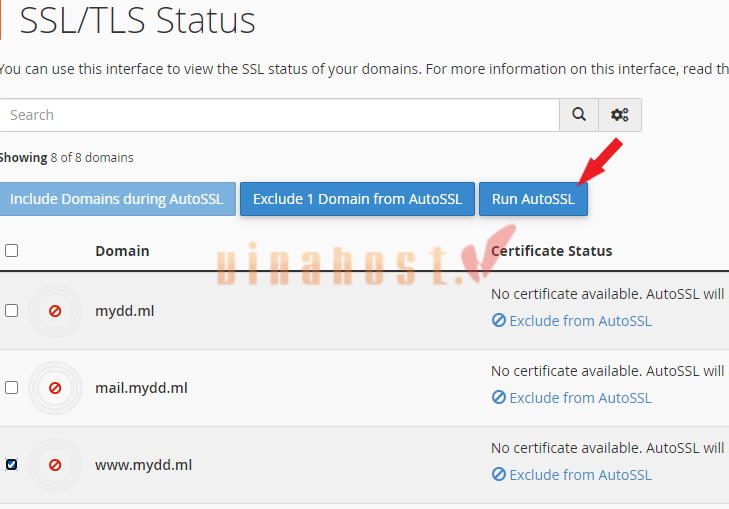Check the box for mydd.ml
Screen dimensions: 729x509
tap(12, 311)
